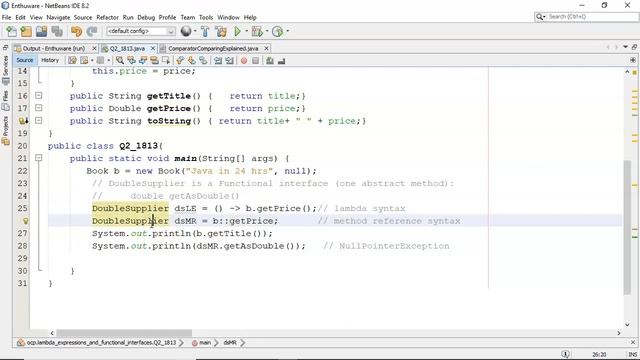The image size is (640, 360).
Task: Click the vertical editor scrollbar thumb
Action: (x=627, y=227)
